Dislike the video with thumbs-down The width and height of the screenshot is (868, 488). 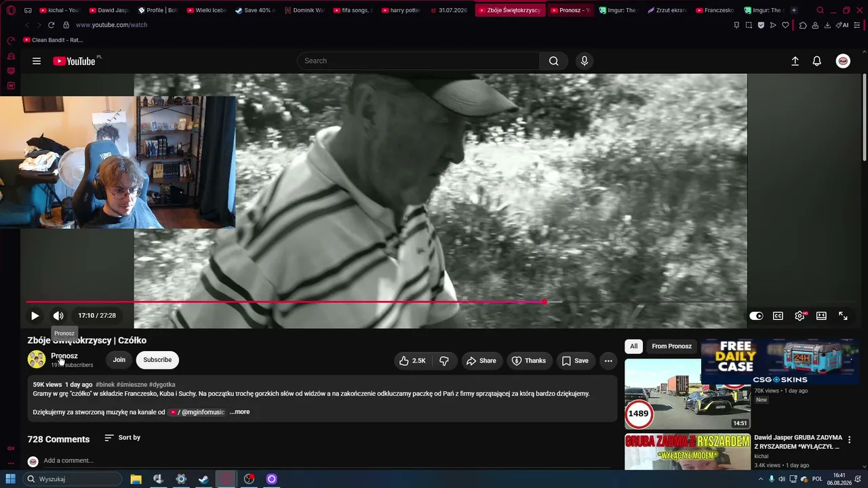tap(444, 361)
